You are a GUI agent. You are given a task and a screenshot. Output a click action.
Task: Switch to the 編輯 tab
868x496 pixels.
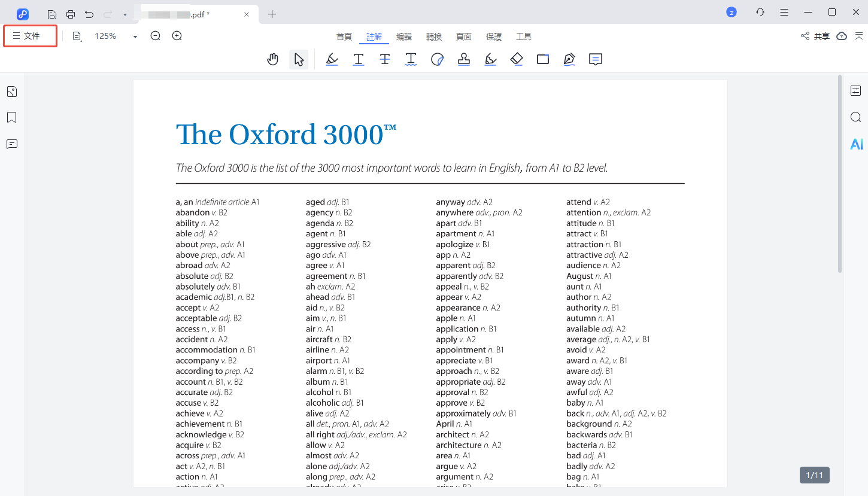(x=404, y=36)
